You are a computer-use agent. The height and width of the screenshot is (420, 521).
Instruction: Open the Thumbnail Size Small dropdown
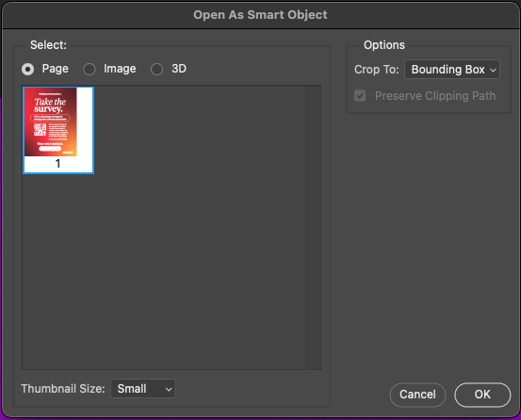click(143, 389)
